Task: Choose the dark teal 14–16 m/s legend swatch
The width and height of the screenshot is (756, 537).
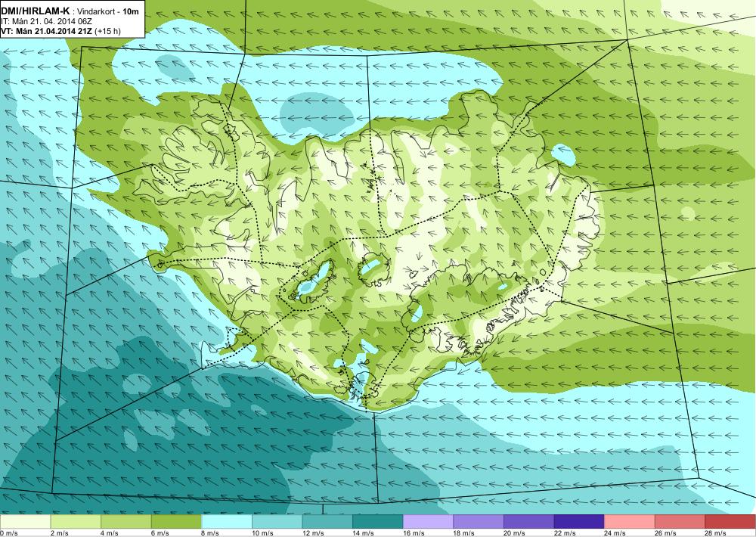Action: tap(378, 522)
